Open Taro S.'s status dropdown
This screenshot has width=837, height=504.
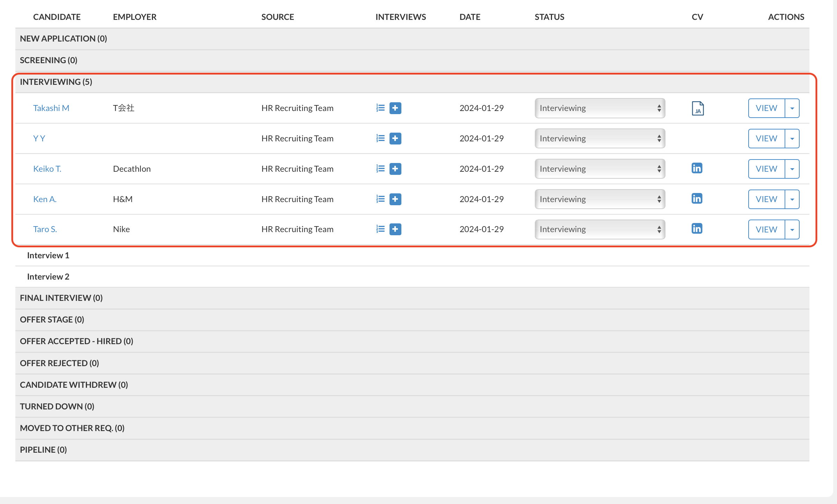[599, 229]
